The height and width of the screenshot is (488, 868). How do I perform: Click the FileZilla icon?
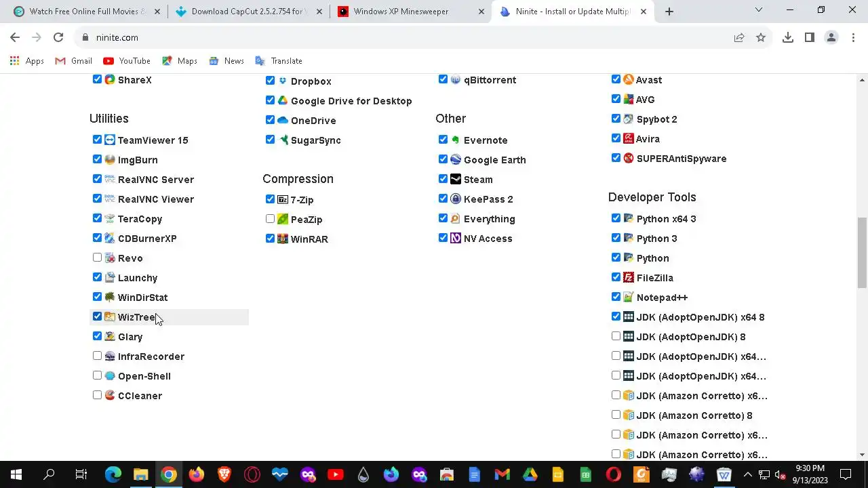click(x=629, y=277)
